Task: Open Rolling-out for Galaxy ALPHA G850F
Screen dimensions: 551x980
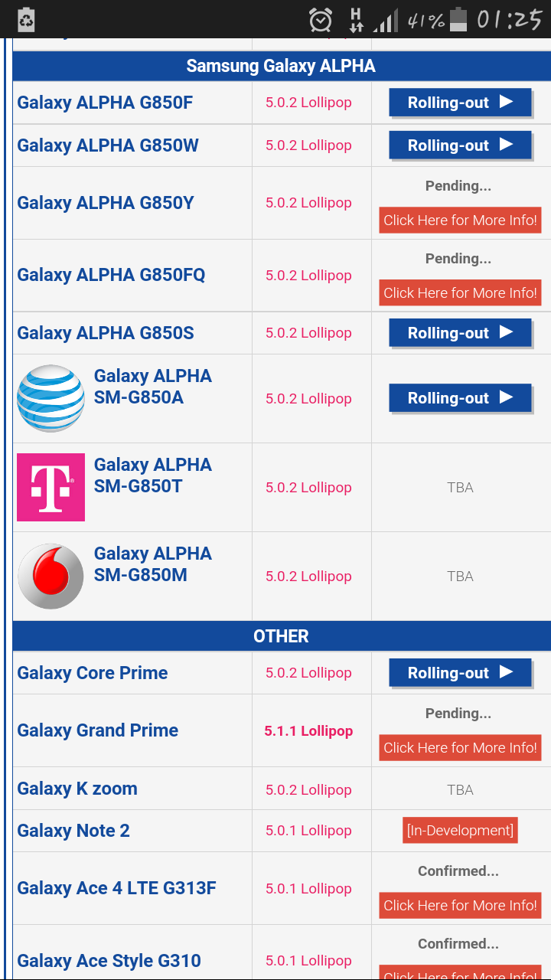Action: (460, 103)
